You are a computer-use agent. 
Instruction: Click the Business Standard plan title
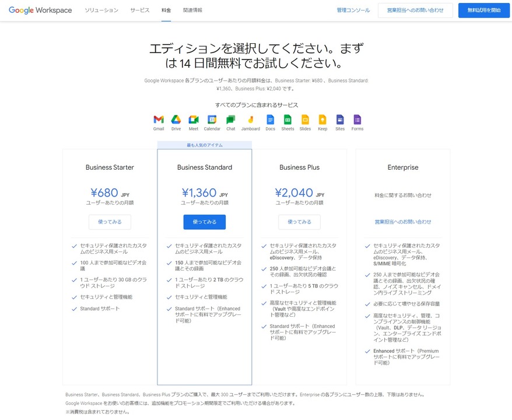(205, 167)
